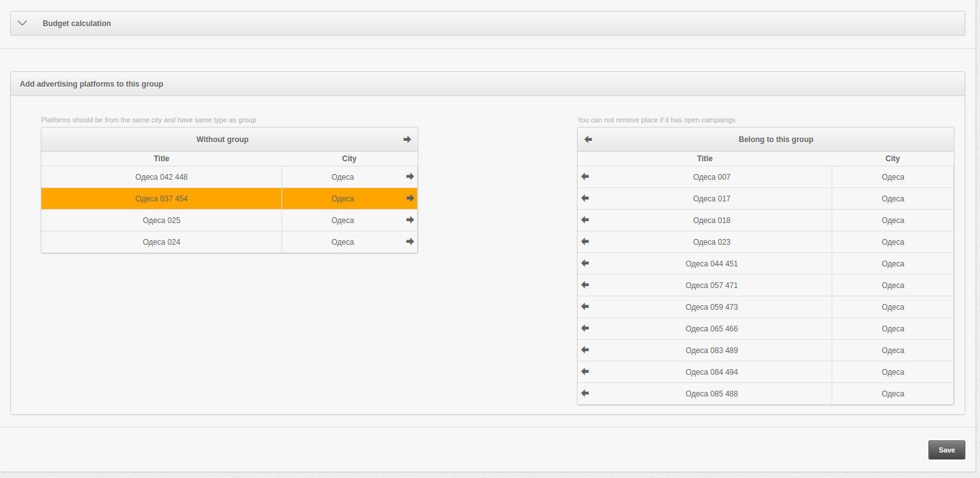
Task: Click Title column header in Belong to this group table
Action: (705, 159)
